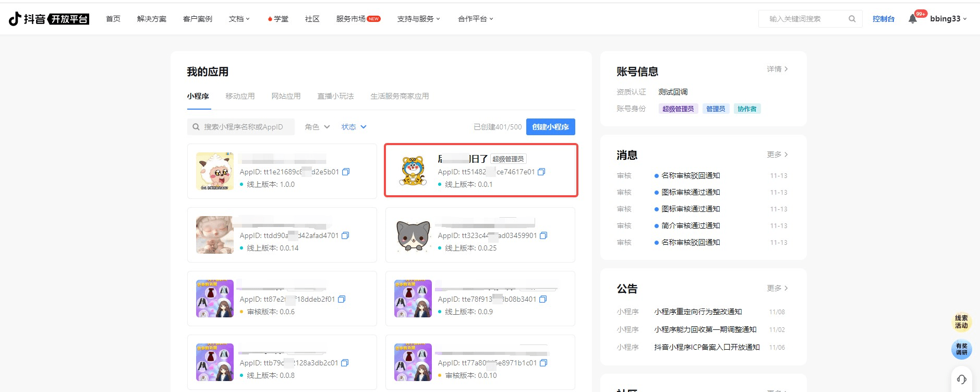Switch to the 直播小玩法 tab

click(336, 96)
